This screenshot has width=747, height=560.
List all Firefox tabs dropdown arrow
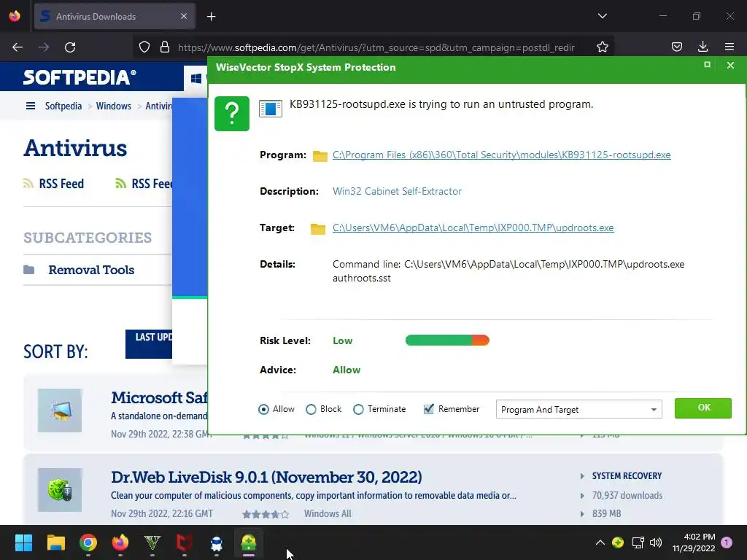(x=602, y=16)
